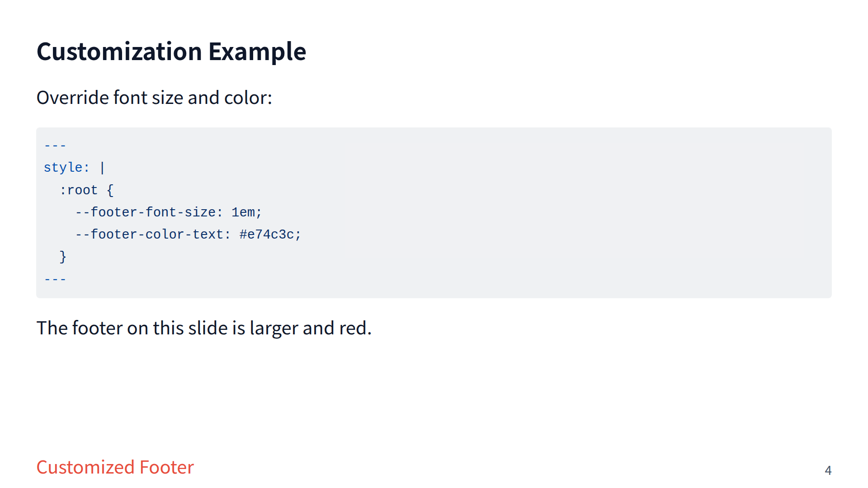Click the red "Customized Footer" text
Viewport: 868px width, 488px height.
pyautogui.click(x=115, y=467)
